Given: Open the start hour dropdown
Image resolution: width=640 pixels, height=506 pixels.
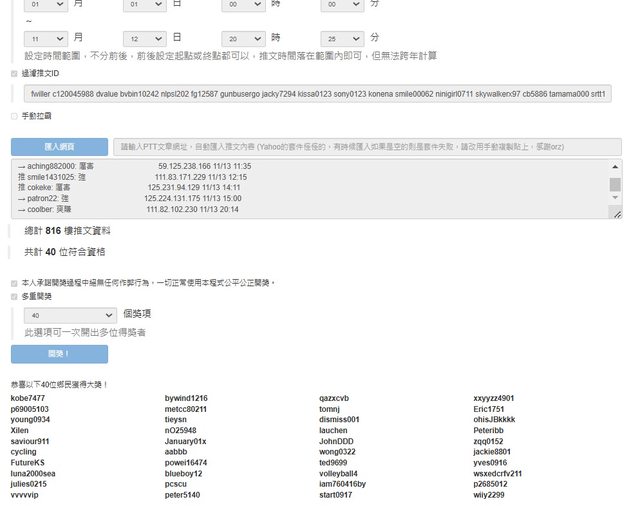Looking at the screenshot, I should (x=243, y=6).
